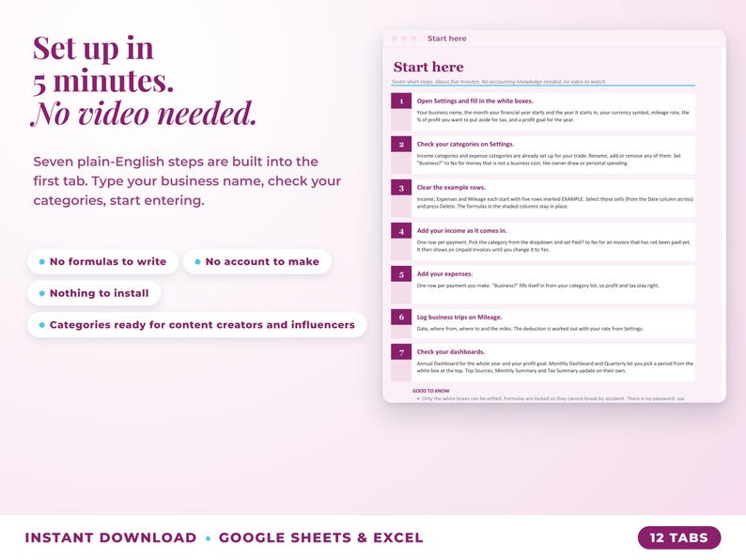Screen dimensions: 746x560
Task: Click the step 1 number box
Action: click(x=401, y=101)
